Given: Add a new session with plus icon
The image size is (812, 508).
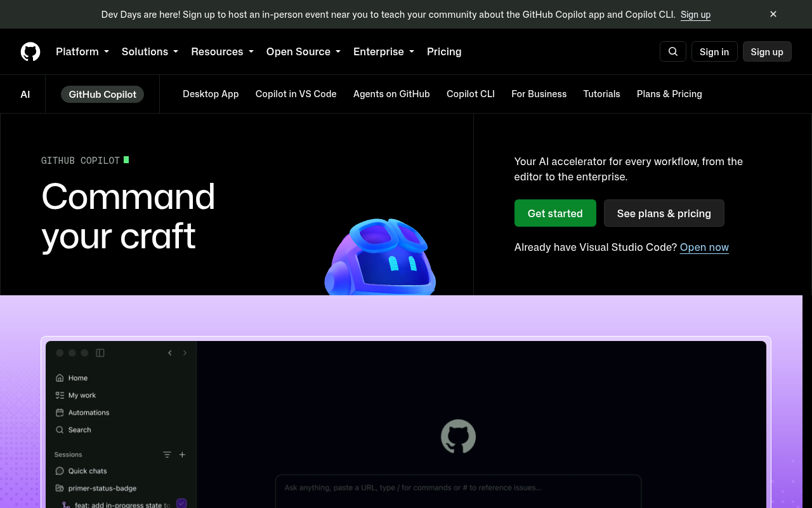Looking at the screenshot, I should coord(182,455).
